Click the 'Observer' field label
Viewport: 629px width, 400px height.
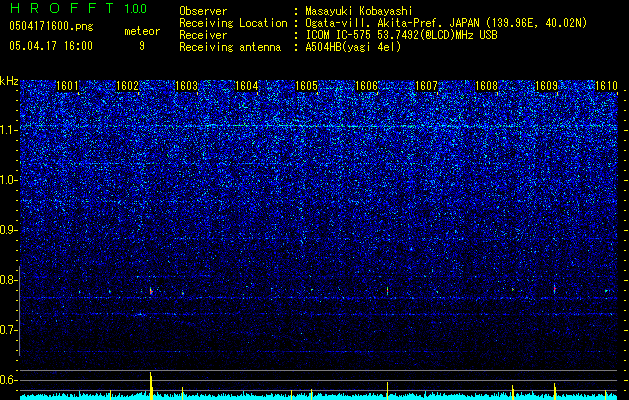click(x=203, y=11)
